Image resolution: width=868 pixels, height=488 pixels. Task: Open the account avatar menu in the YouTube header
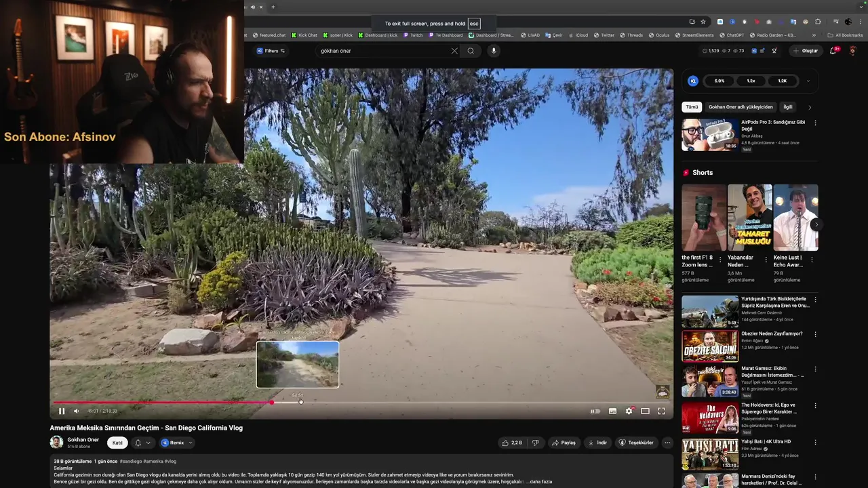click(x=852, y=51)
